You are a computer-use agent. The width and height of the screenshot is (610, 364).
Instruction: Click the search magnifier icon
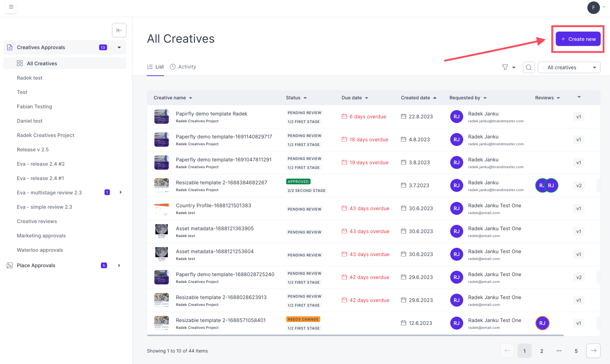[528, 67]
